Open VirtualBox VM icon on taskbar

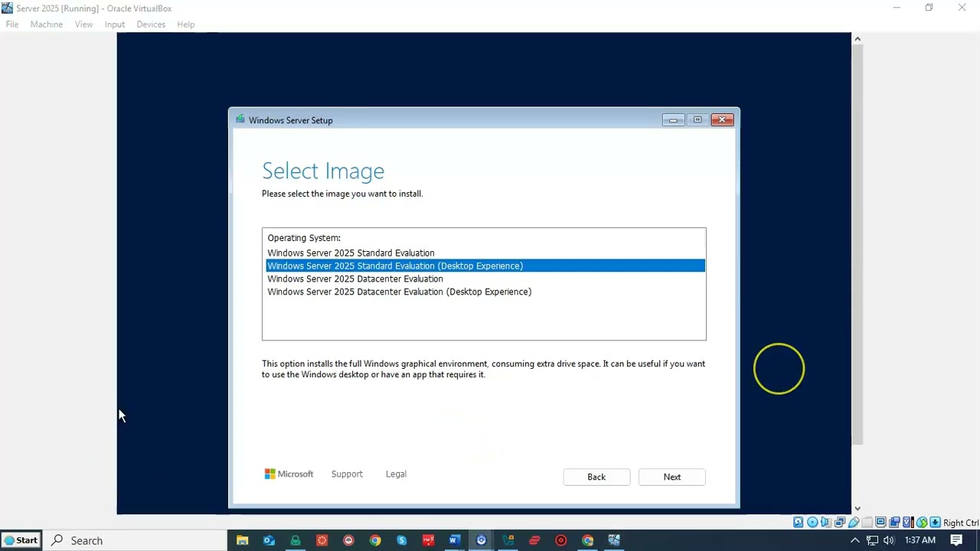(x=614, y=540)
